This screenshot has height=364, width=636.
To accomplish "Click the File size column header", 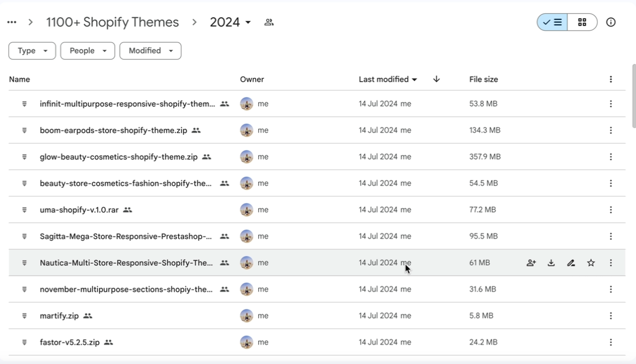I will pos(483,80).
